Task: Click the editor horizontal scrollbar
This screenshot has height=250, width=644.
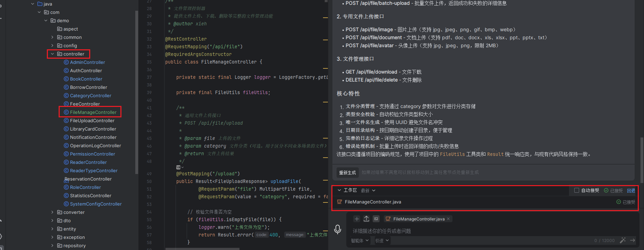Action: click(x=202, y=249)
